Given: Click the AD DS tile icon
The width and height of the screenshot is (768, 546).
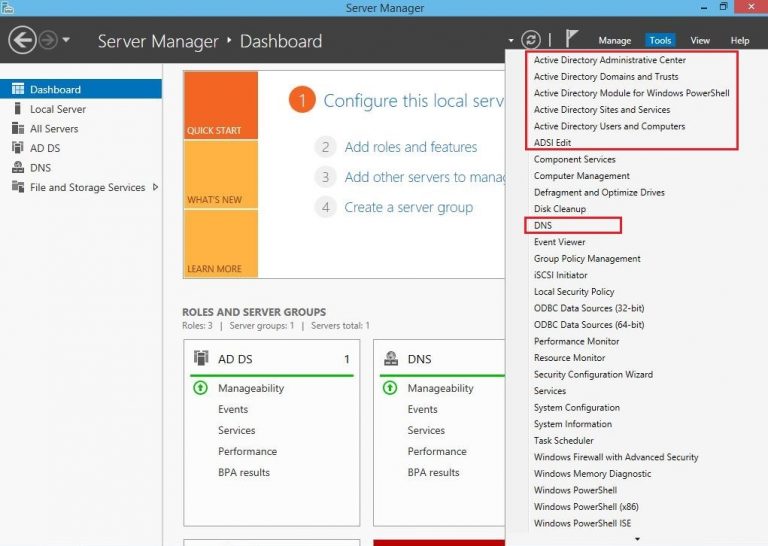Looking at the screenshot, I should click(201, 358).
